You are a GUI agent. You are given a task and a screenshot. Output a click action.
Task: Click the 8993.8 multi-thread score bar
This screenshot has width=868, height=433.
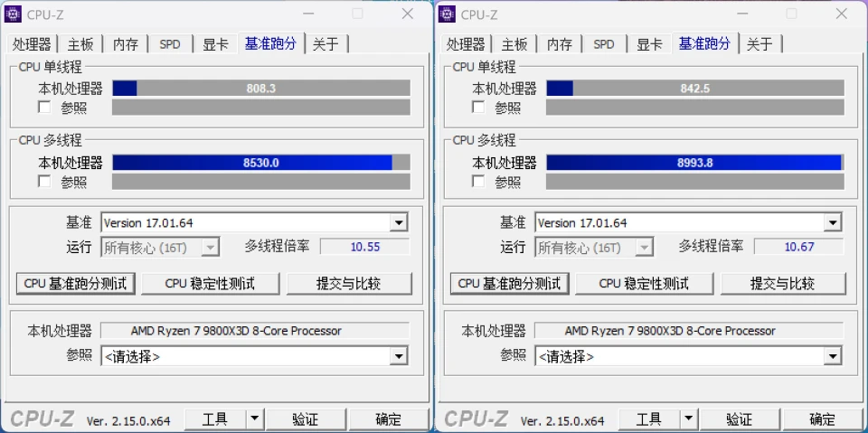click(x=694, y=163)
